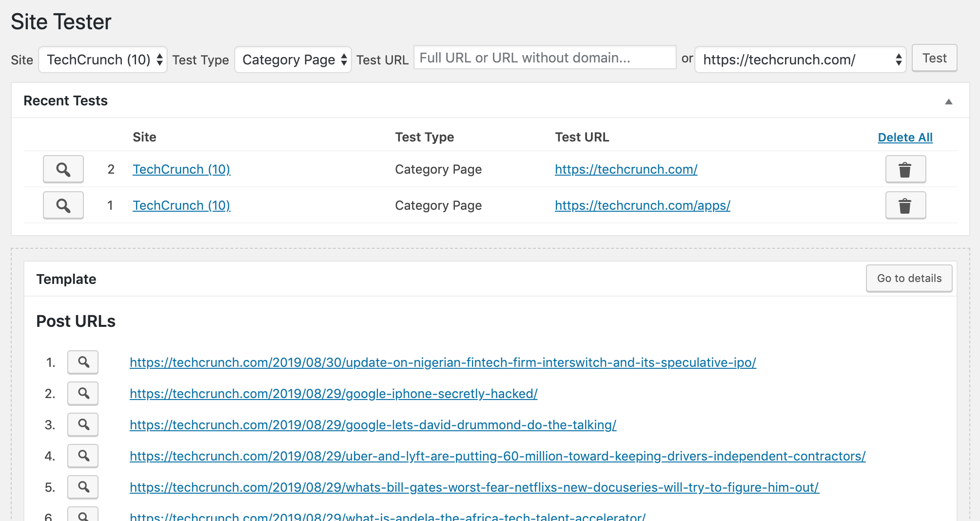Click the Test URL column header
The width and height of the screenshot is (980, 521).
(582, 137)
